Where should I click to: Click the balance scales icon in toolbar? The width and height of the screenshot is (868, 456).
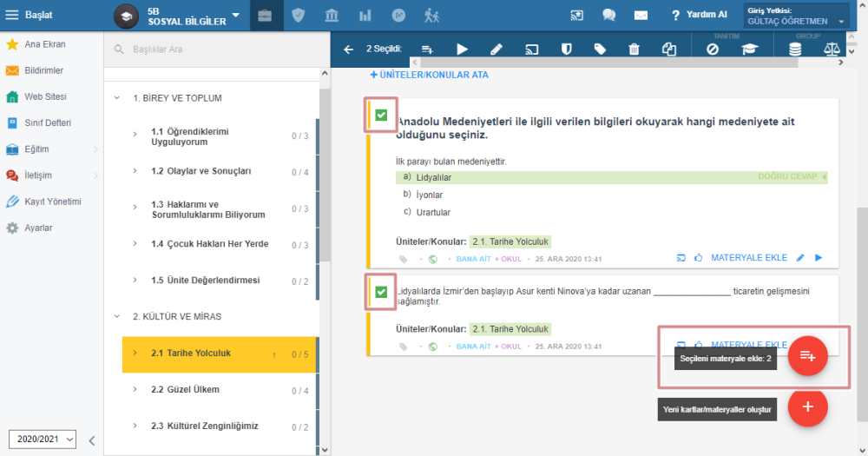(x=832, y=50)
